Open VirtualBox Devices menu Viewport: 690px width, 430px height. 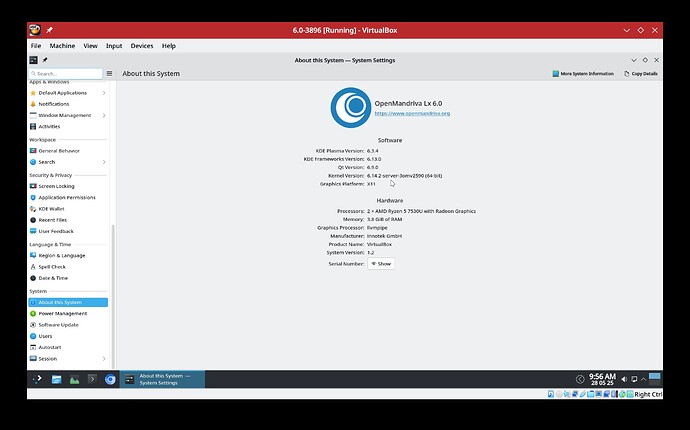coord(142,46)
